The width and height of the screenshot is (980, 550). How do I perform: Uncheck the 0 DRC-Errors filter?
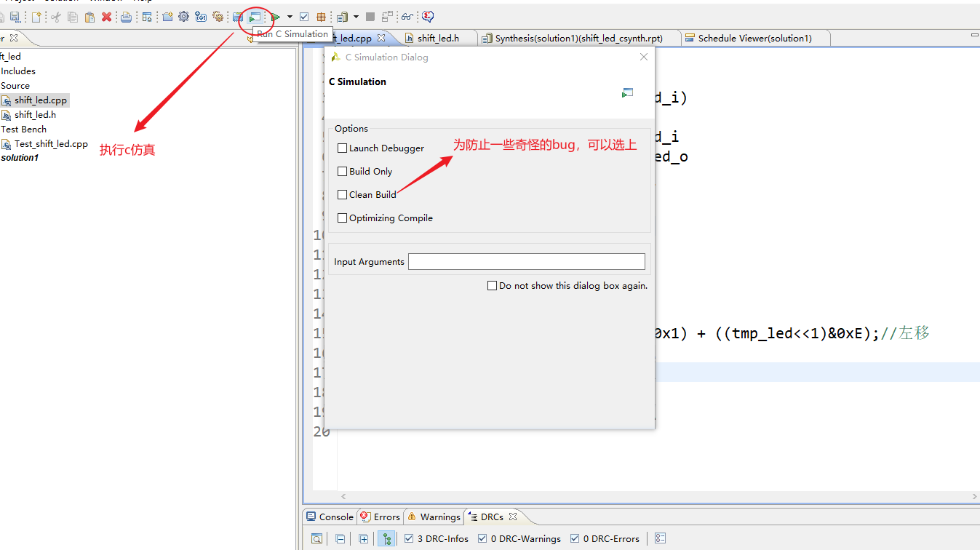[x=575, y=539]
